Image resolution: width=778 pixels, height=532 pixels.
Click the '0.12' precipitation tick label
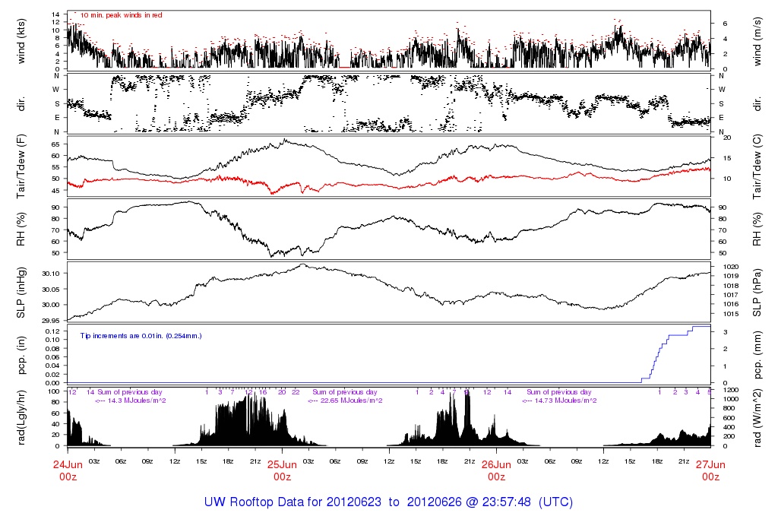click(x=52, y=331)
